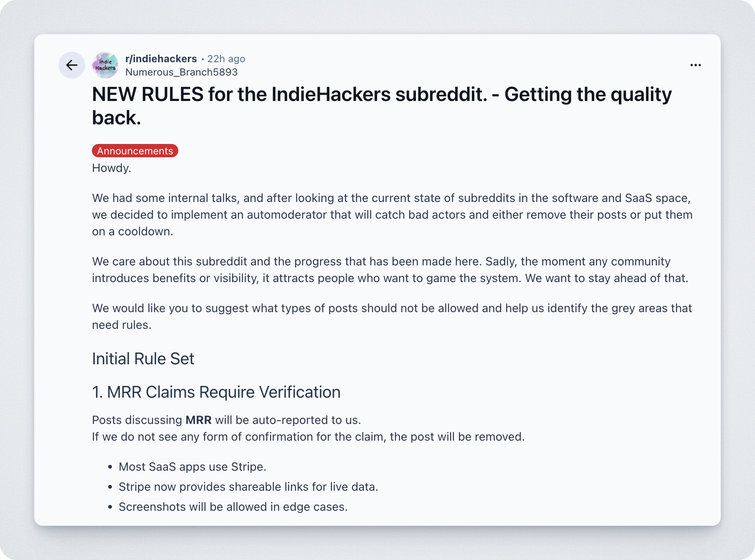This screenshot has height=560, width=755.
Task: Open the r/indiehackers subreddit link
Action: (161, 59)
